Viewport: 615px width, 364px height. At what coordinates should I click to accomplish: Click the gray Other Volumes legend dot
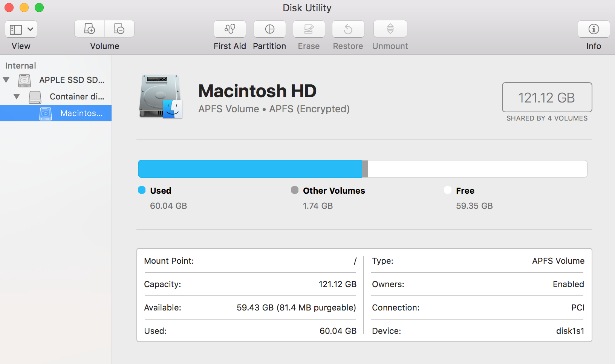(295, 190)
